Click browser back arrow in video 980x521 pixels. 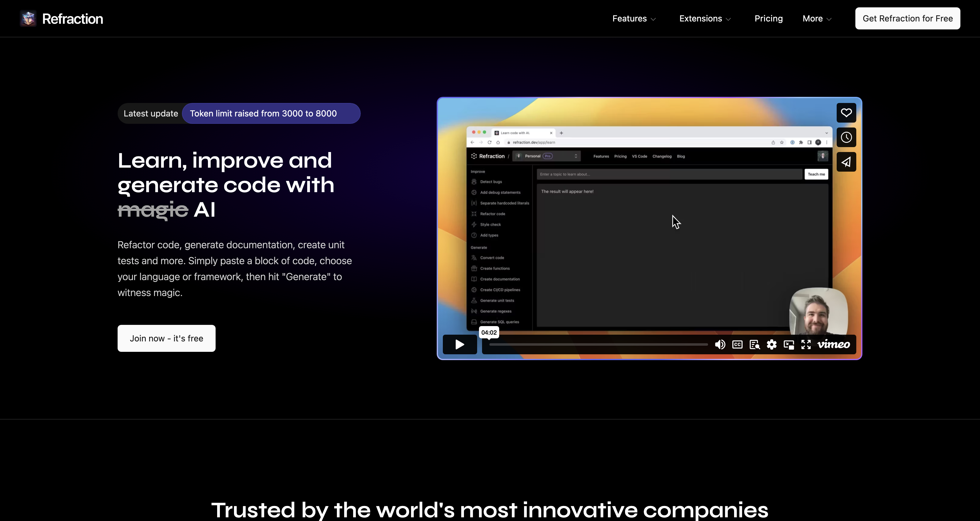coord(473,142)
